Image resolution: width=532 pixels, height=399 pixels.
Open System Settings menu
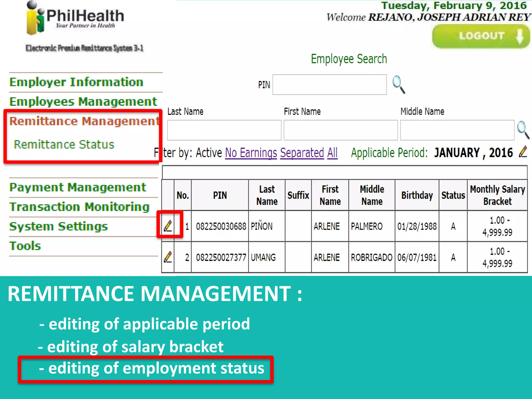(58, 226)
